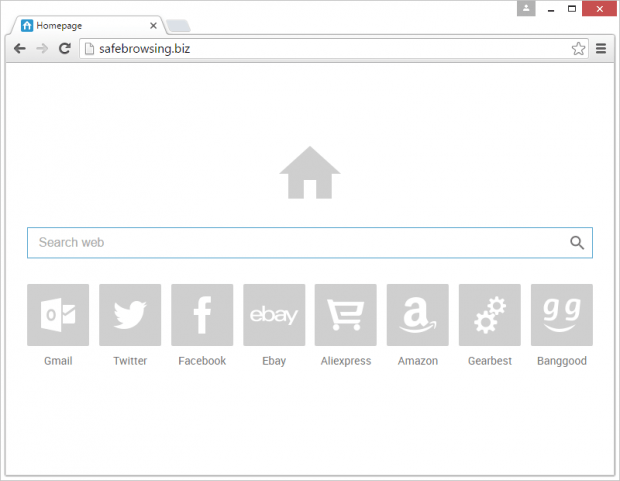Focus the safebrowsing.biz address bar
Viewport: 620px width, 481px height.
coord(334,49)
